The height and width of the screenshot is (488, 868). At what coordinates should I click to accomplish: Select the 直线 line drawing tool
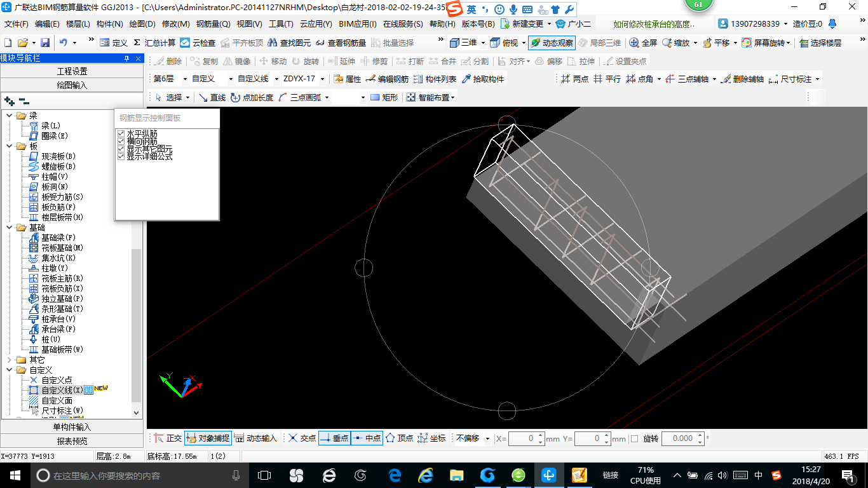pos(212,97)
